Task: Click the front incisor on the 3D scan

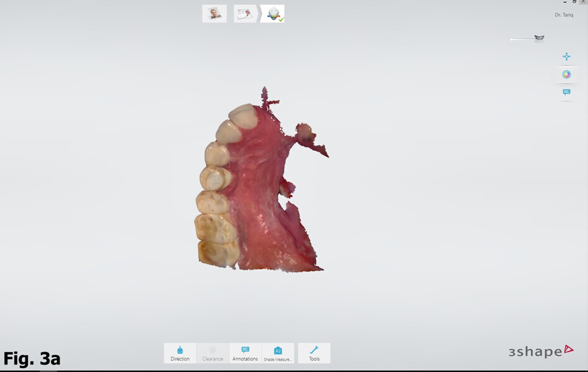Action: pyautogui.click(x=244, y=116)
